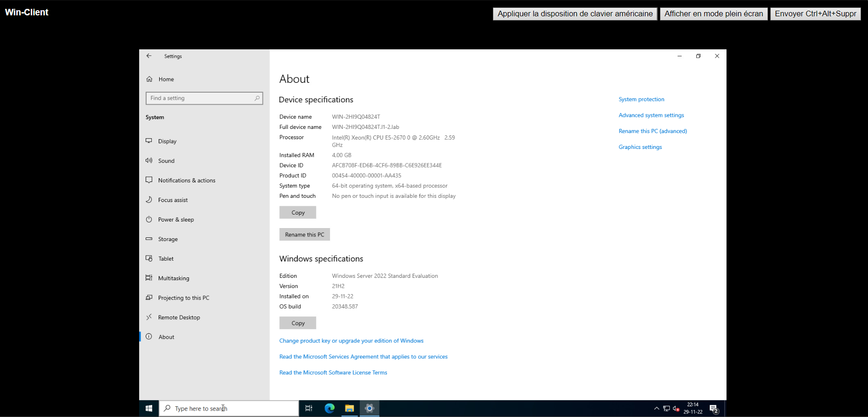Click the Version value 21H2
The height and width of the screenshot is (417, 868).
pyautogui.click(x=338, y=286)
